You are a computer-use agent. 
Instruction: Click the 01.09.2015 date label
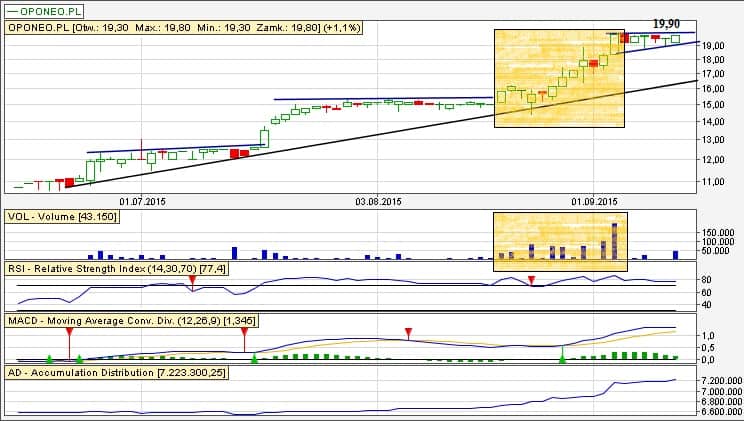click(x=594, y=200)
